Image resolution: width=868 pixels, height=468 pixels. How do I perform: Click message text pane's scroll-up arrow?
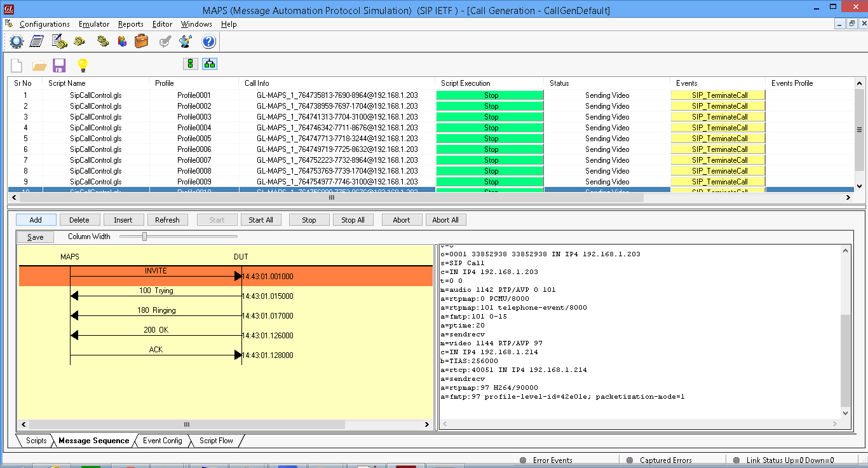pyautogui.click(x=845, y=251)
